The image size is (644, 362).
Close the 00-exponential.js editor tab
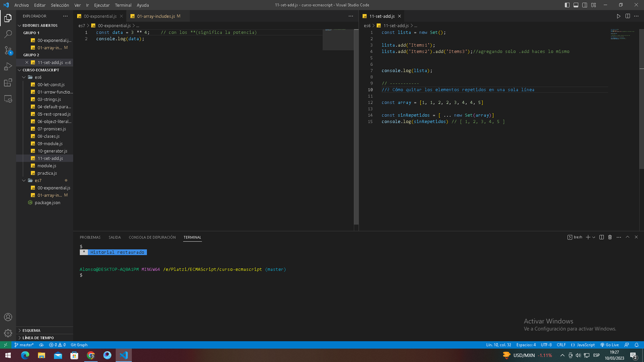click(x=121, y=16)
